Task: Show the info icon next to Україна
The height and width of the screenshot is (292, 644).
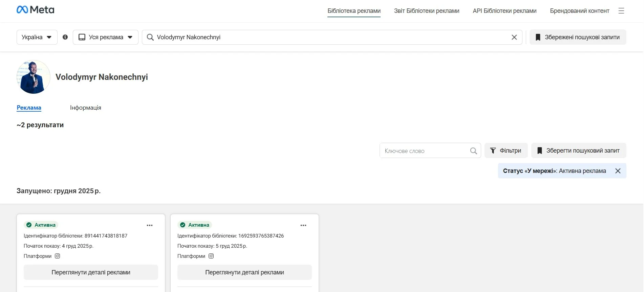Action: 65,37
